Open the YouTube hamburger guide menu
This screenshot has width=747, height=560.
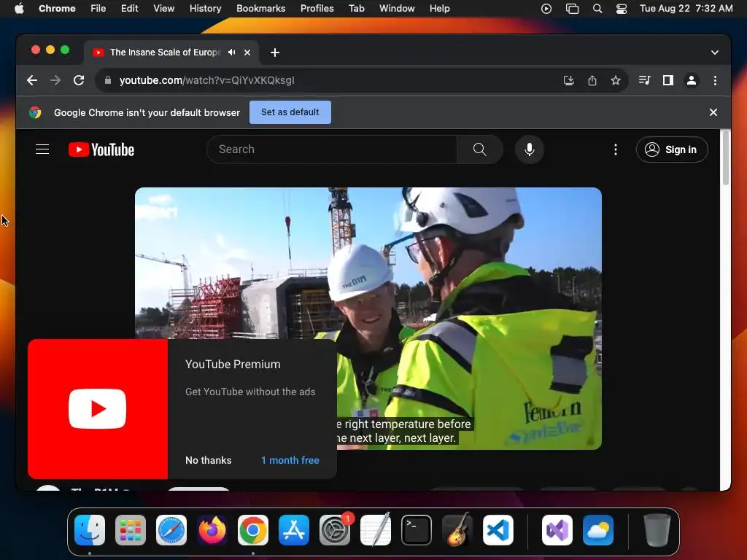(x=42, y=149)
